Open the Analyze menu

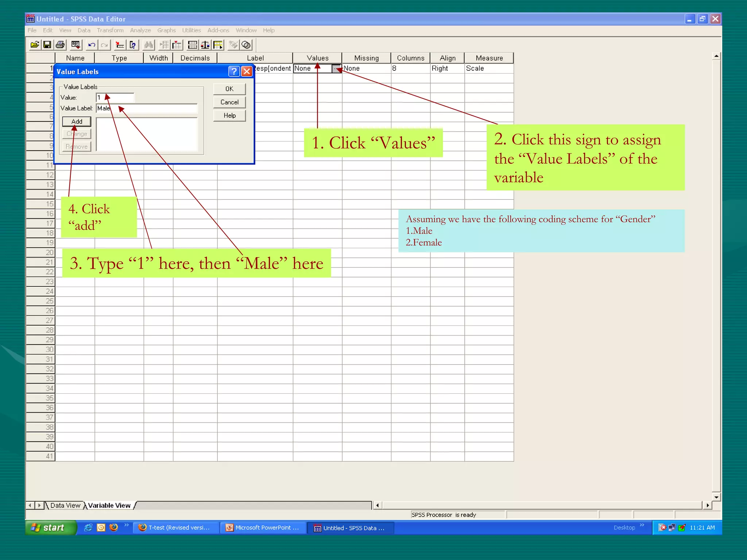(x=140, y=30)
